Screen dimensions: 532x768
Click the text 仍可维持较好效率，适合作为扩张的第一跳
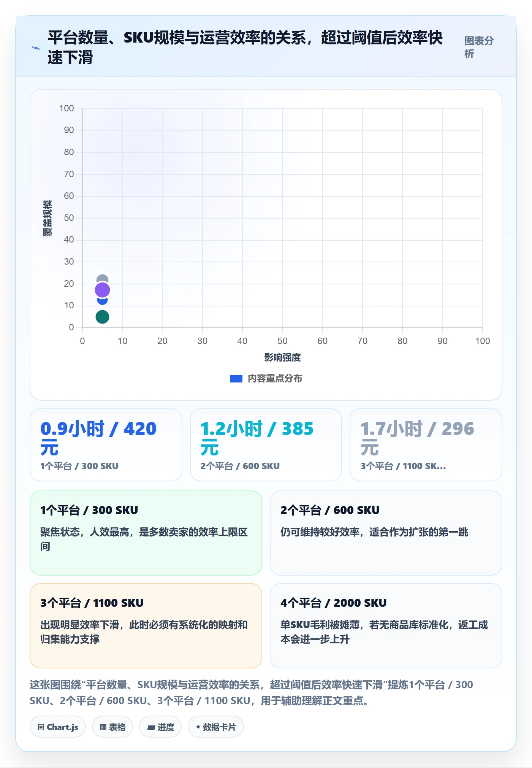[374, 532]
